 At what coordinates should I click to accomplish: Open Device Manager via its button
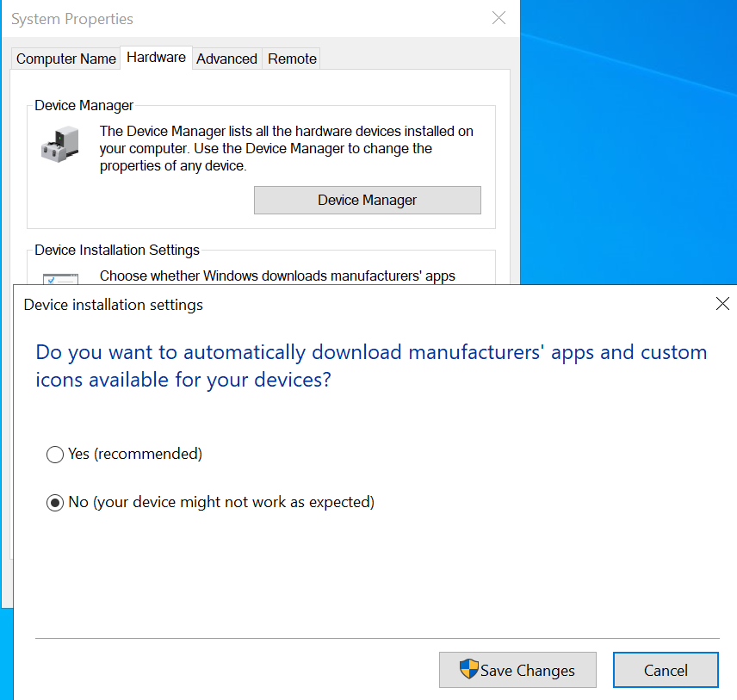tap(368, 201)
